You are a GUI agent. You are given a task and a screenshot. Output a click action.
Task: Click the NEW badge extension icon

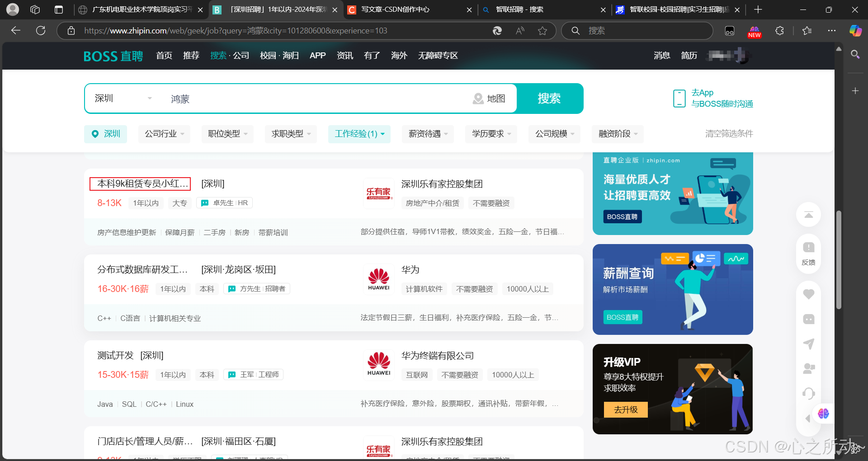click(x=755, y=32)
